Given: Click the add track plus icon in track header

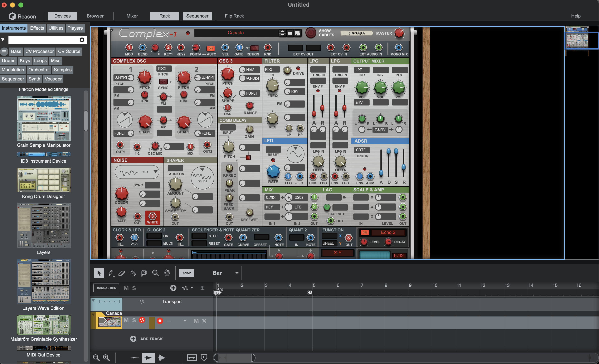Looking at the screenshot, I should pyautogui.click(x=173, y=288).
